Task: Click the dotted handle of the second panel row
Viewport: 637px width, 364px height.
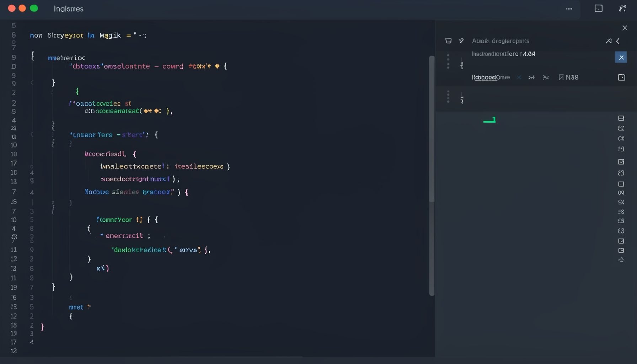Action: (x=448, y=97)
